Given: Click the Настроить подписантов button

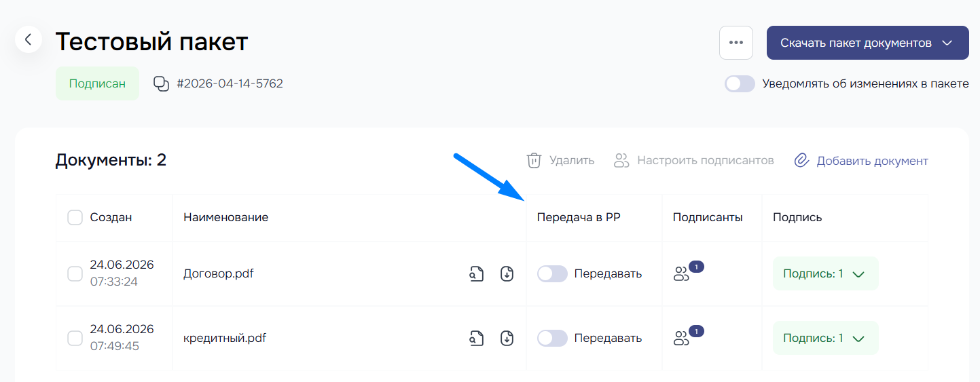Looking at the screenshot, I should [x=693, y=161].
